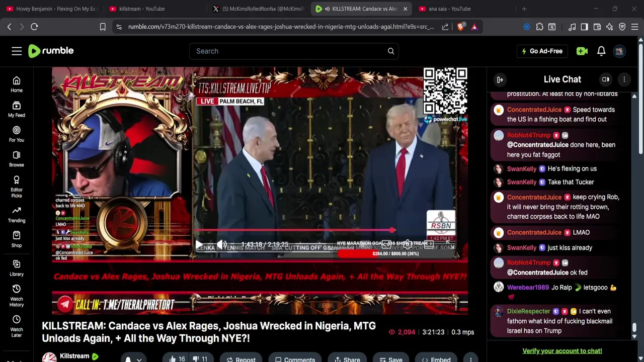This screenshot has width=644, height=362.
Task: Close the KILLSTREAM Rumble tab
Action: coord(405,9)
